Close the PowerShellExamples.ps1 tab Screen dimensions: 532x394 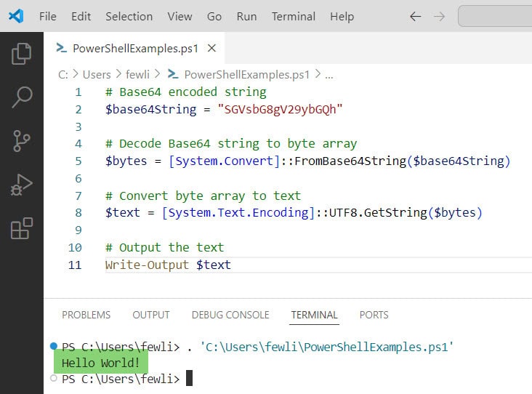pos(211,48)
